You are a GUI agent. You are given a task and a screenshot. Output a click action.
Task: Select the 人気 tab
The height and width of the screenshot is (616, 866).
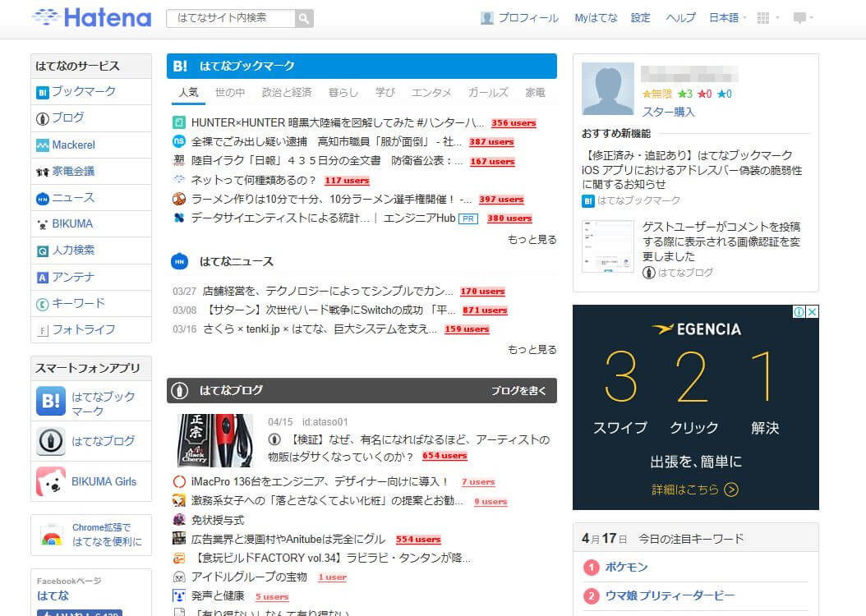[188, 93]
